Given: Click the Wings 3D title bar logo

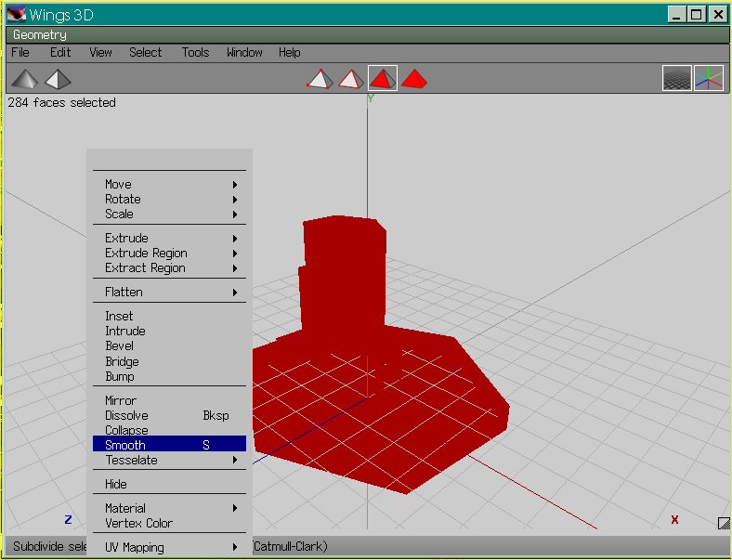Looking at the screenshot, I should [16, 15].
